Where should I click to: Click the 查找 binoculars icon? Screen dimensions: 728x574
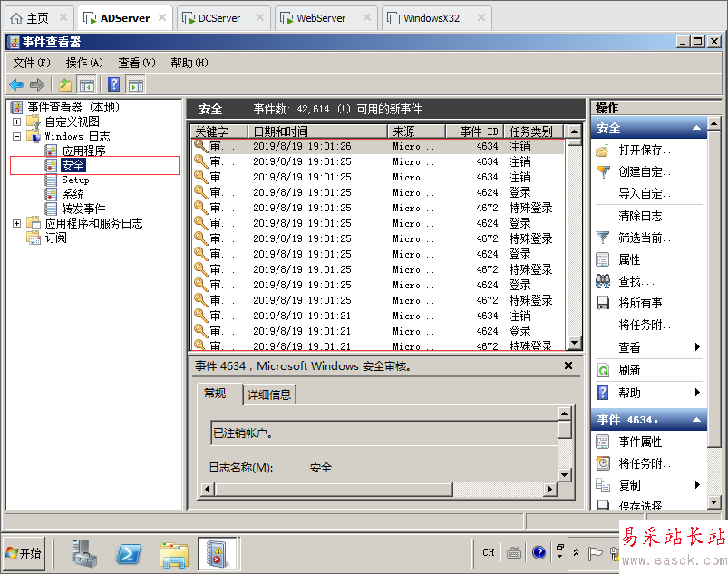tap(603, 281)
